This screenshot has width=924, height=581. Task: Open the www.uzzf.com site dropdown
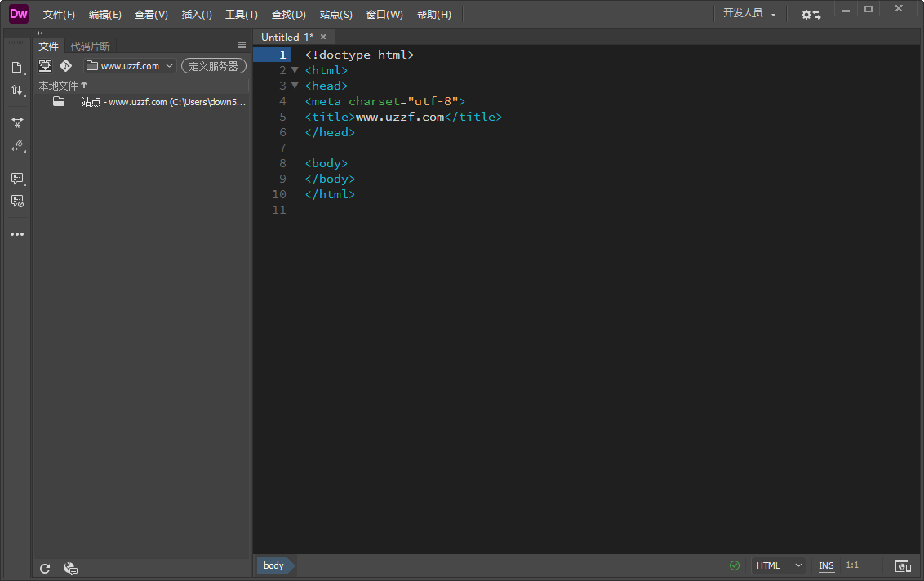pos(130,66)
